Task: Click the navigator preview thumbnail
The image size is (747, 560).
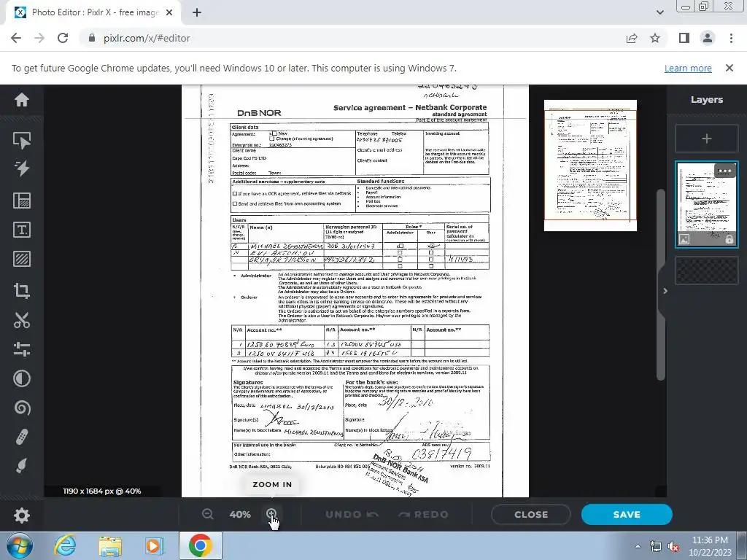Action: pos(590,166)
